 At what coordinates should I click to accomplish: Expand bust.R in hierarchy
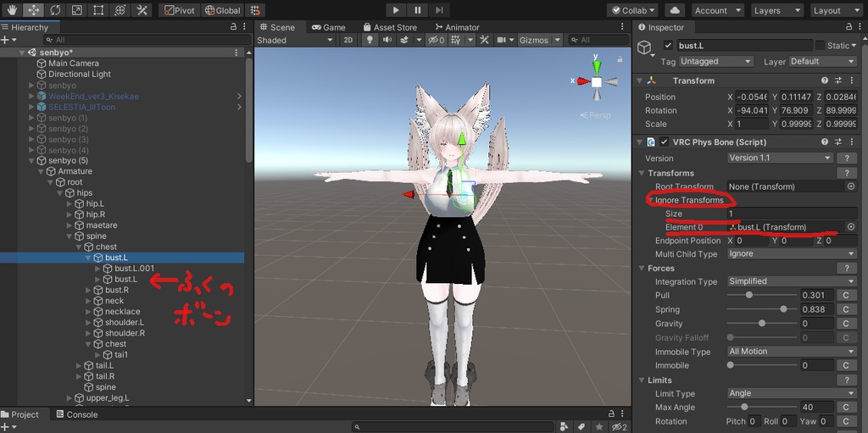(x=88, y=290)
